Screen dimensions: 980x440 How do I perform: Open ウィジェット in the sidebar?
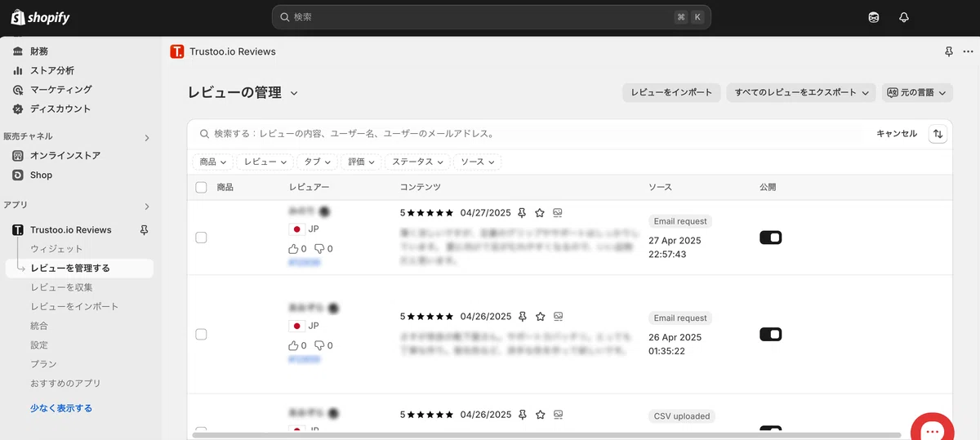pos(56,249)
